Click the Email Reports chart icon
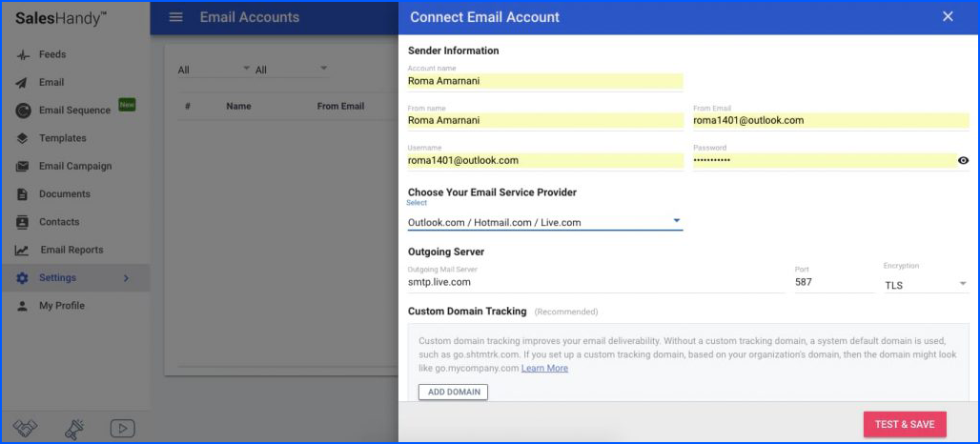 tap(23, 250)
